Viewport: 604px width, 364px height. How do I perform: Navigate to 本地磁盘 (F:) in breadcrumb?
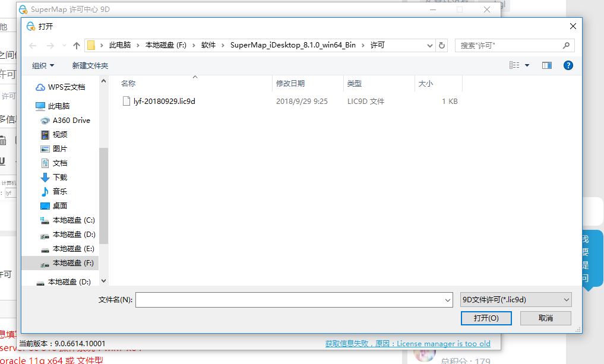click(166, 45)
